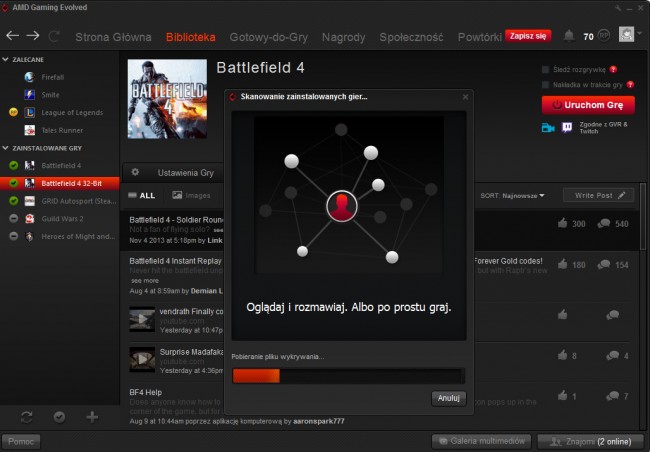Open the Strona Główna tab

[x=113, y=37]
